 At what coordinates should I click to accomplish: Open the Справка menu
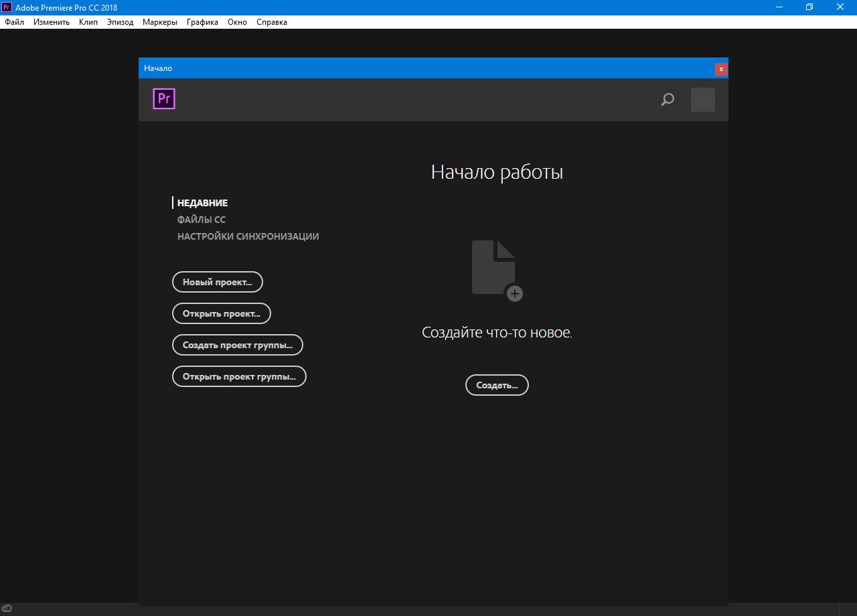(x=271, y=22)
